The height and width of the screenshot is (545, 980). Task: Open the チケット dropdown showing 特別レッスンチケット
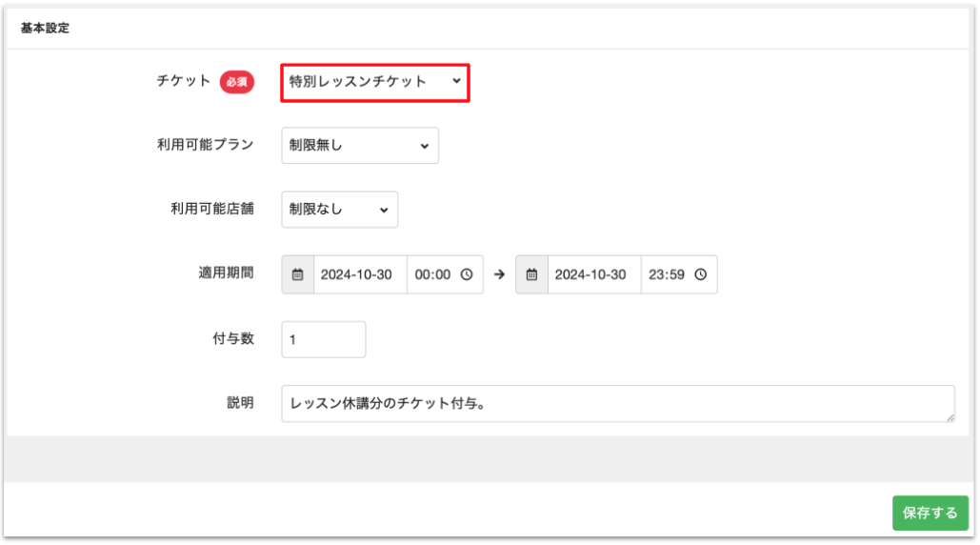[x=375, y=82]
